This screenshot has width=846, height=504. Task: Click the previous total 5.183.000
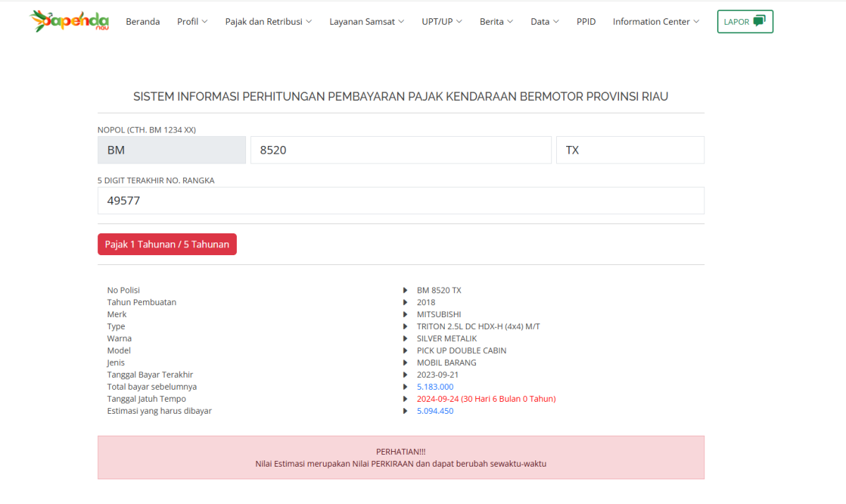(435, 387)
